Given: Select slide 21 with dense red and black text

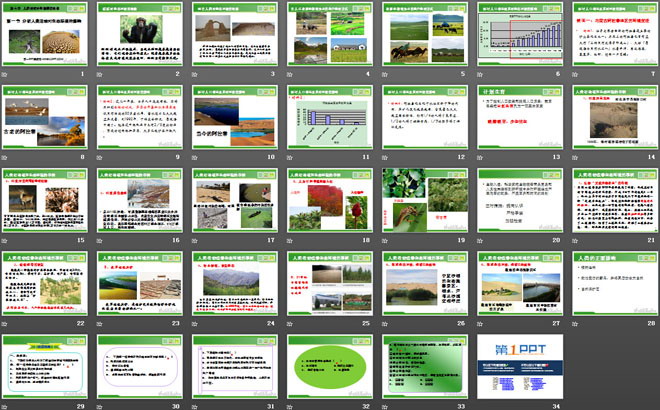Looking at the screenshot, I should pyautogui.click(x=616, y=200).
